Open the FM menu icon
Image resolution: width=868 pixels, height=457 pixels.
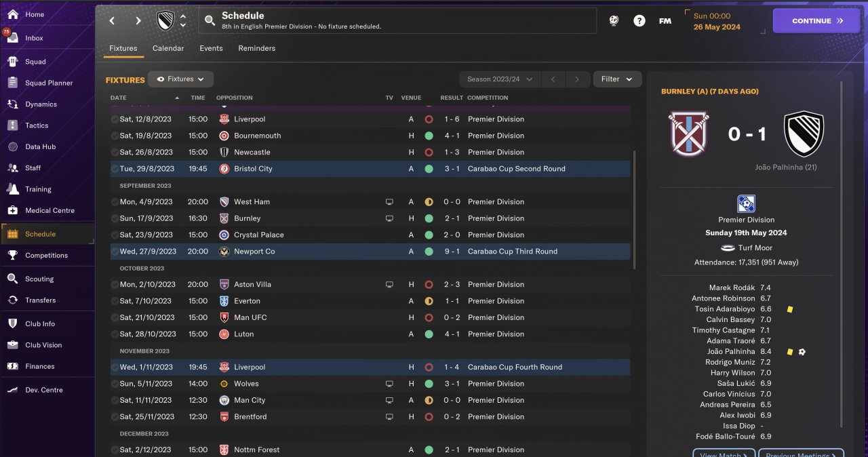(x=665, y=21)
